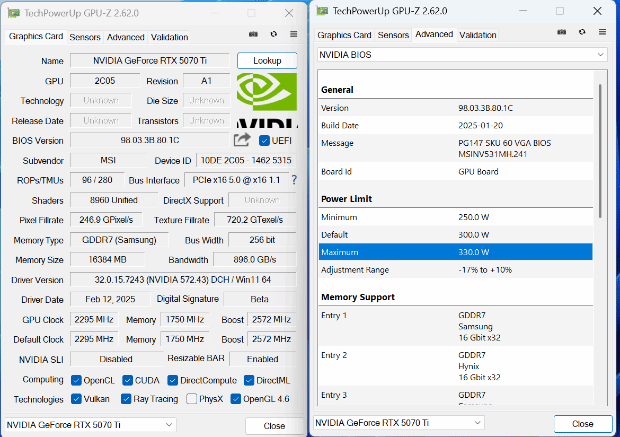620x437 pixels.
Task: Select the Build Date 2025-01-20 row
Action: click(456, 125)
